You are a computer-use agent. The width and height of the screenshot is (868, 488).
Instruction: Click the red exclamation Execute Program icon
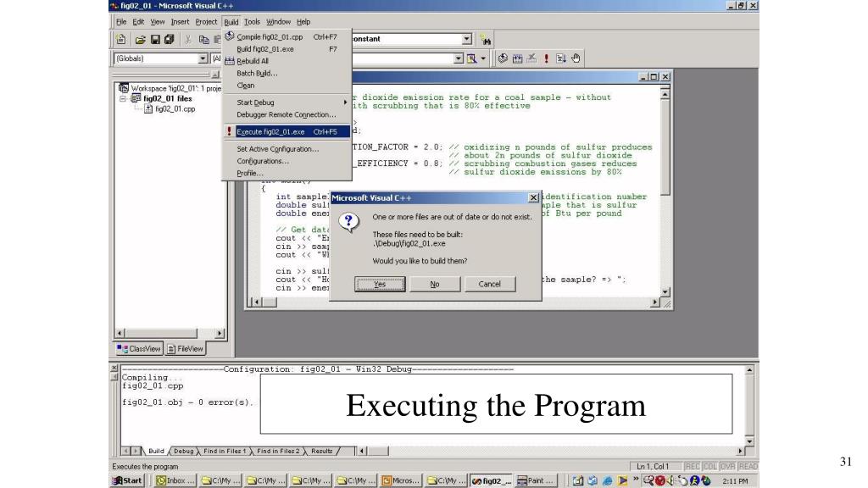(x=547, y=58)
